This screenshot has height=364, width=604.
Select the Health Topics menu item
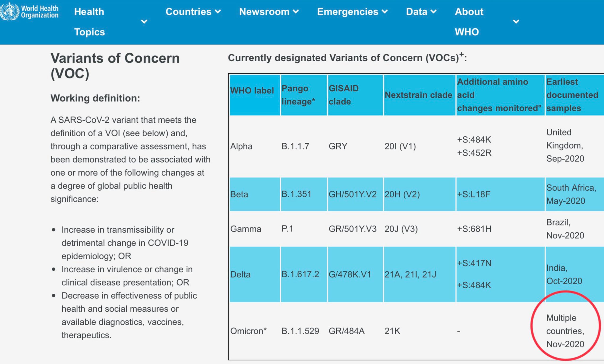[89, 21]
